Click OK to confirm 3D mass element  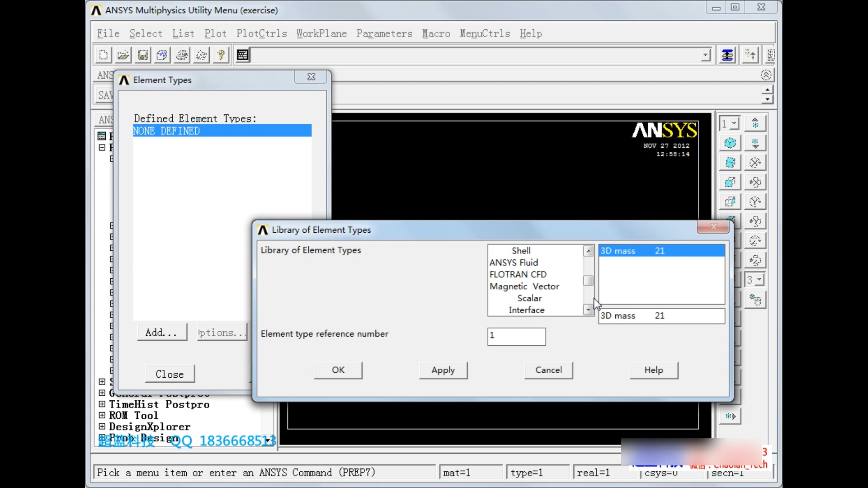coord(338,370)
